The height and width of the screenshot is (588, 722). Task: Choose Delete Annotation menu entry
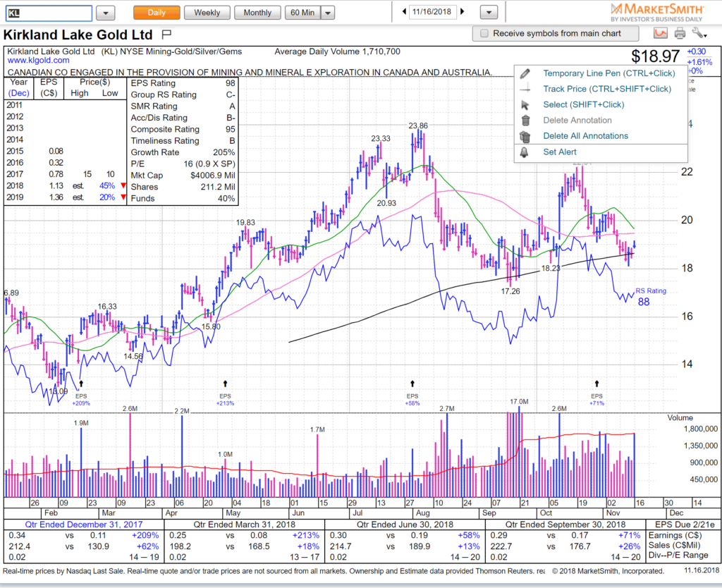pos(601,120)
